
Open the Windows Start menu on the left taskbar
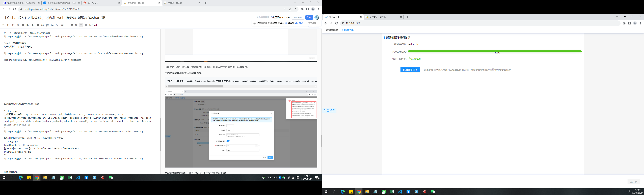point(4,178)
